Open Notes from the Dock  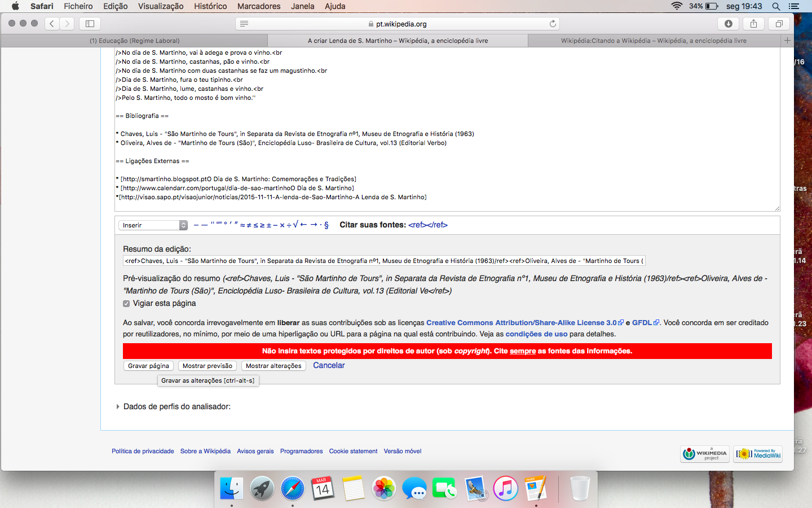pyautogui.click(x=353, y=488)
